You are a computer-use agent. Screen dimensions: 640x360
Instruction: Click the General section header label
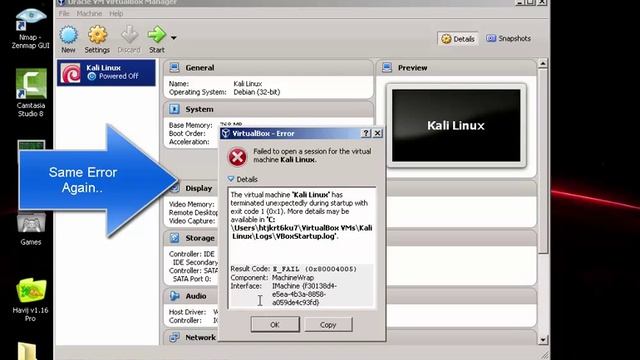click(200, 68)
